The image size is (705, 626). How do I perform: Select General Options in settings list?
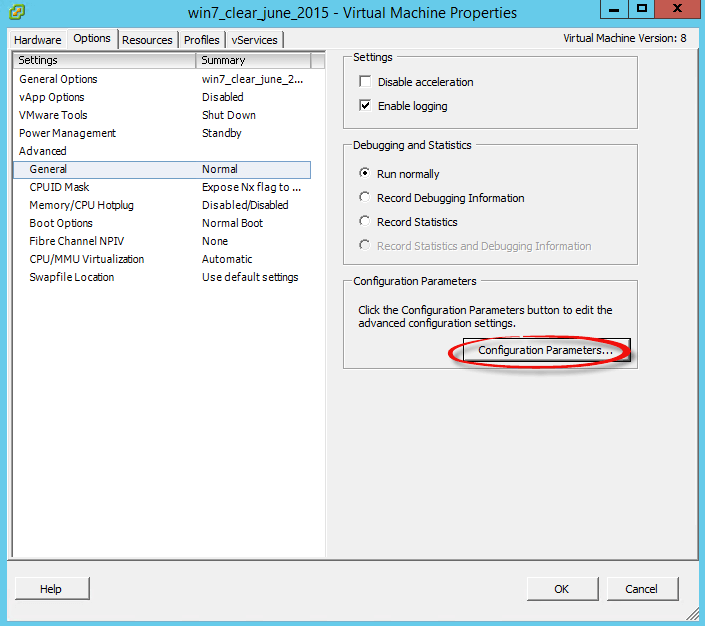pyautogui.click(x=162, y=79)
